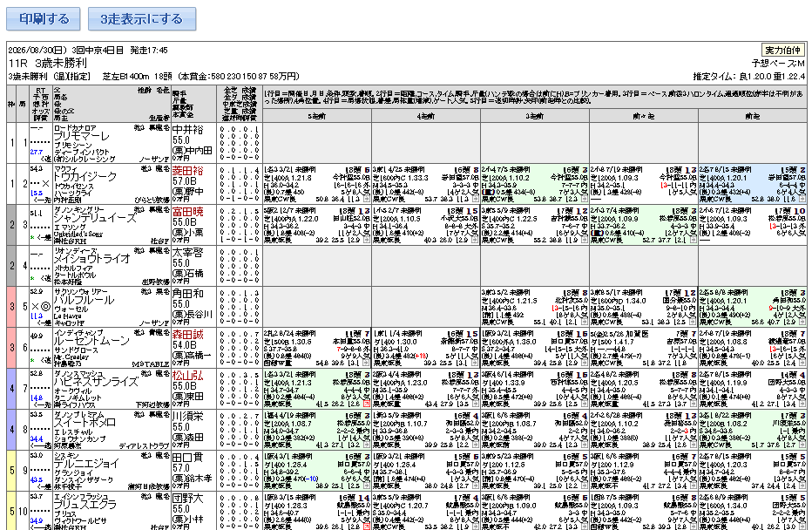Open arrow icon in horse 7's 前走 cell
This screenshot has height=530, width=812.
pyautogui.click(x=802, y=404)
